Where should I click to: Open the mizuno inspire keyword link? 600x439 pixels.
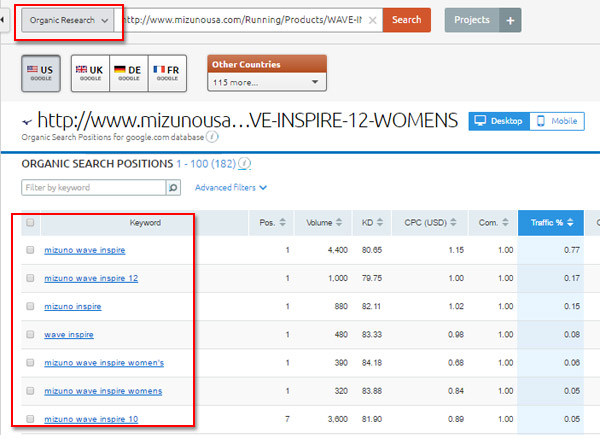(x=73, y=306)
